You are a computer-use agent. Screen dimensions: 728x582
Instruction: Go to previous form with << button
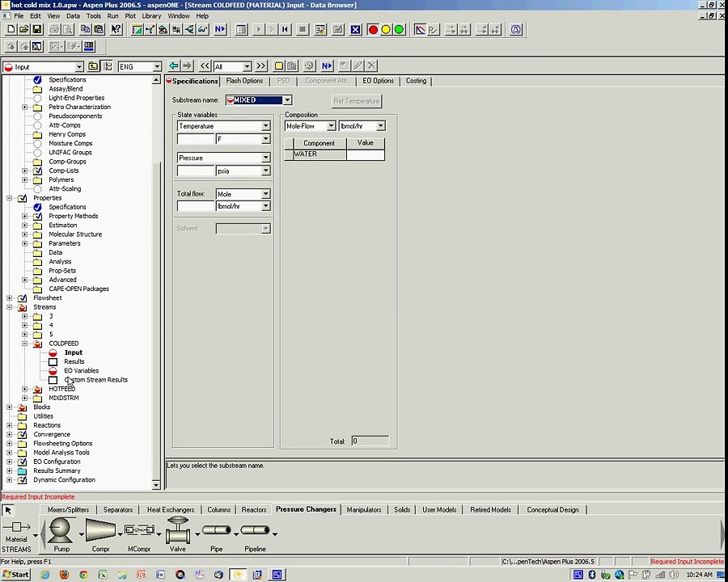[205, 66]
